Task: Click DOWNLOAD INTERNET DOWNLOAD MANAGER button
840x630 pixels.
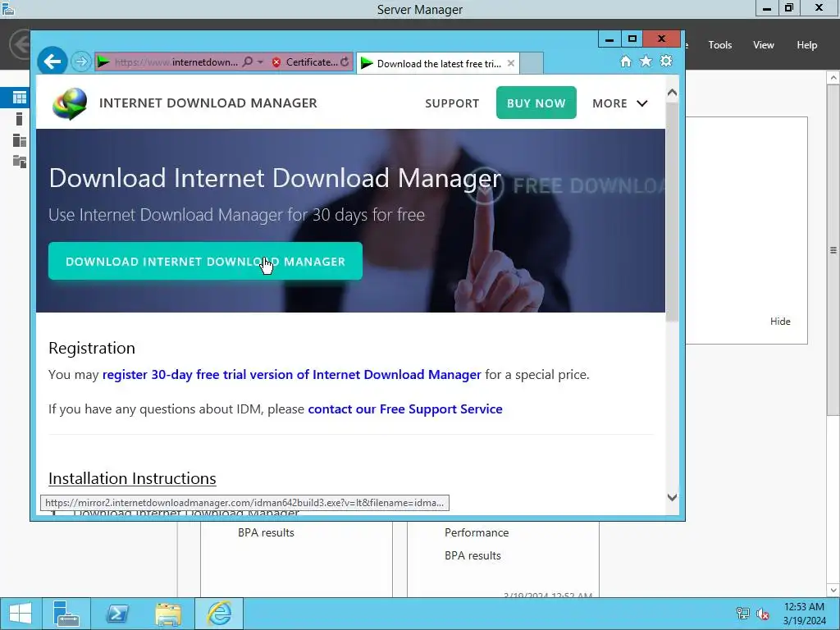Action: coord(205,261)
